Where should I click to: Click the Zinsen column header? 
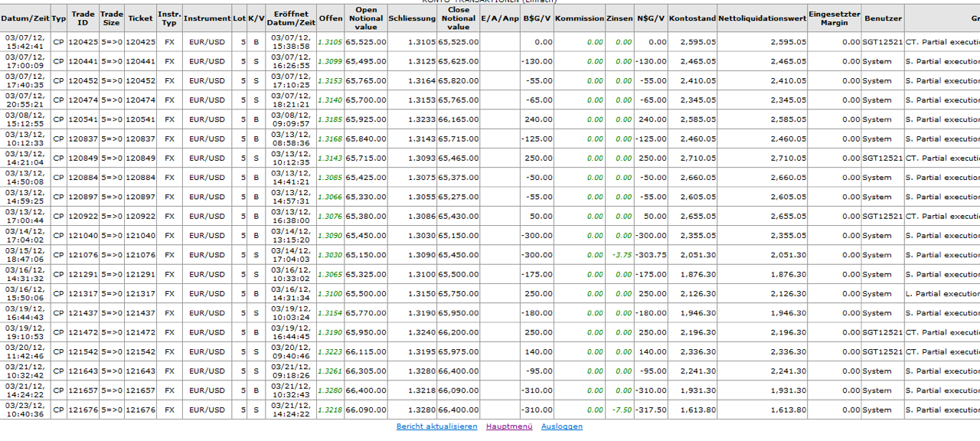[619, 18]
